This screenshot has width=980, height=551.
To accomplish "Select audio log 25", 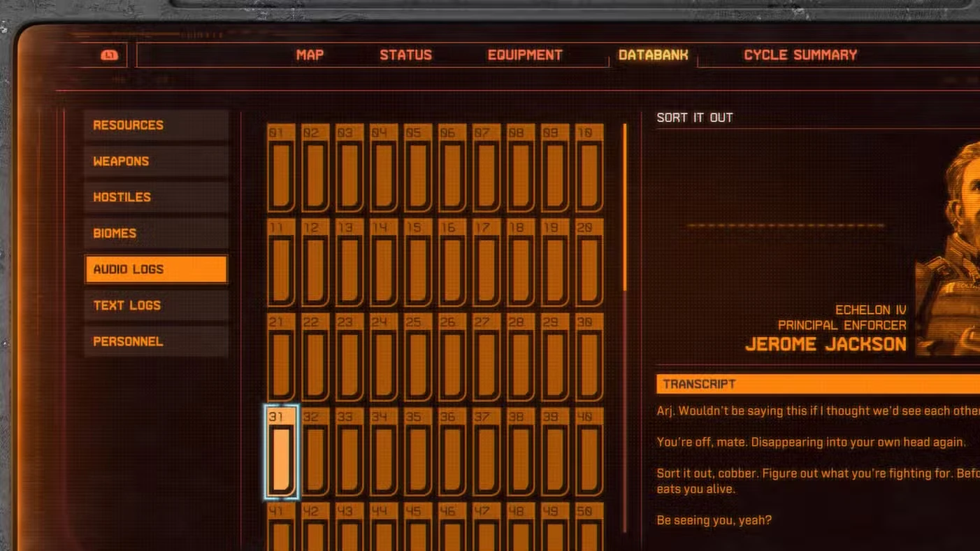I will click(418, 357).
